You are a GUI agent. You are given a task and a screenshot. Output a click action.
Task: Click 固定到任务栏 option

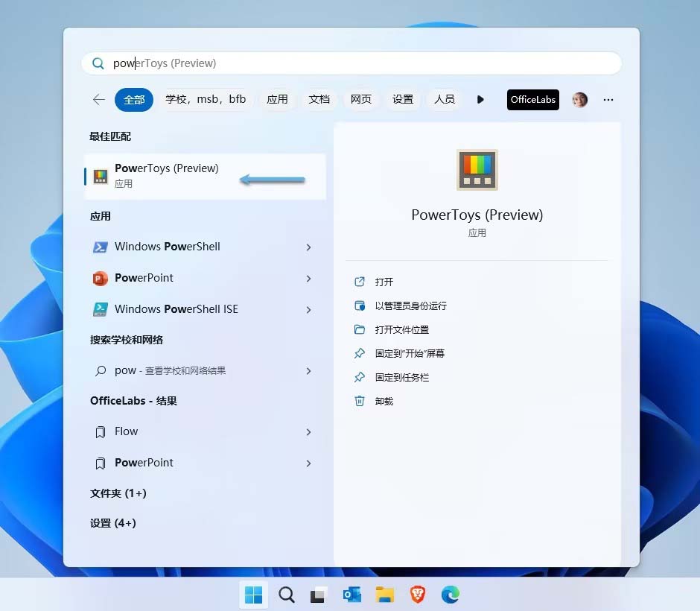pyautogui.click(x=402, y=378)
